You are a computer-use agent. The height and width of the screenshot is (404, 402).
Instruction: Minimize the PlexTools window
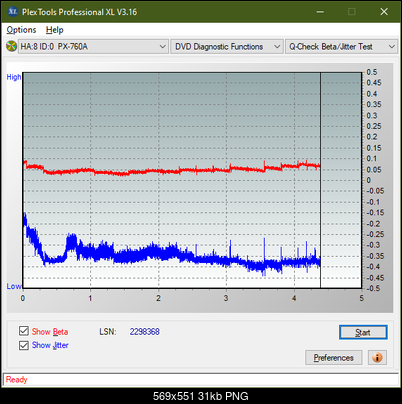[x=320, y=12]
